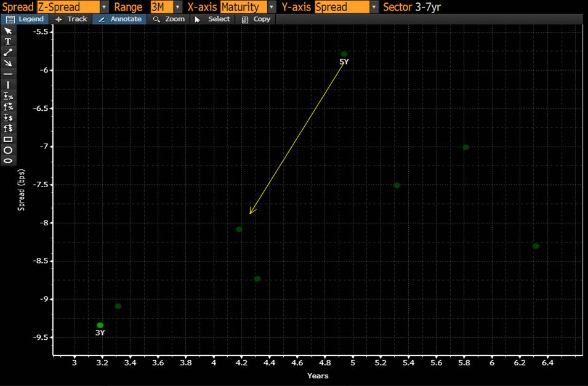
Task: Click data point near 4.2 years, -8 spread
Action: tap(240, 229)
